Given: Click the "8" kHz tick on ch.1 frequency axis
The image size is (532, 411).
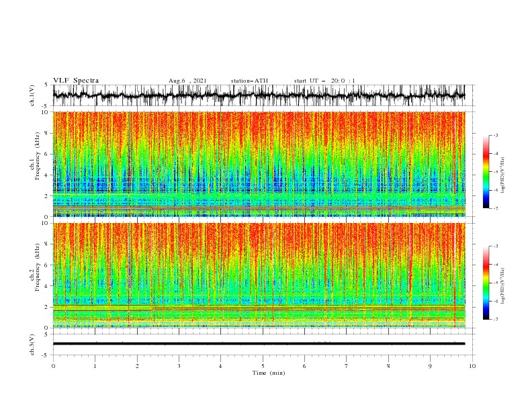Looking at the screenshot, I should click(47, 133).
